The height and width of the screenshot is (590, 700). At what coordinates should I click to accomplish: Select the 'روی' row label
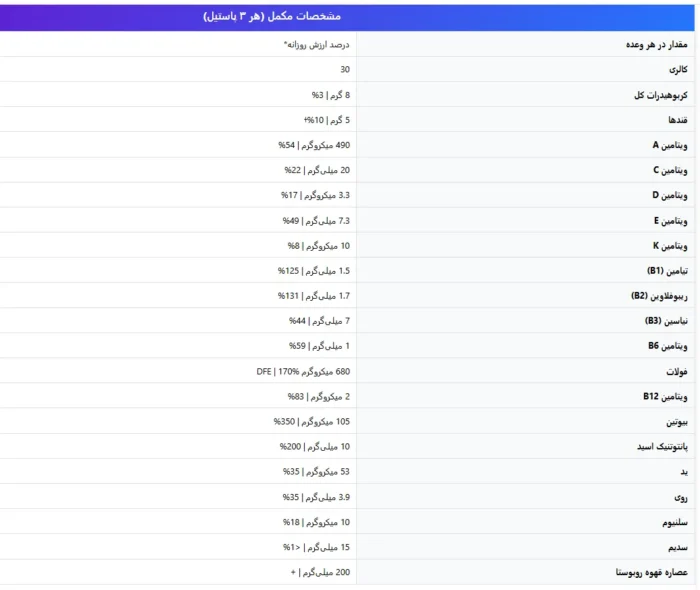(x=681, y=497)
